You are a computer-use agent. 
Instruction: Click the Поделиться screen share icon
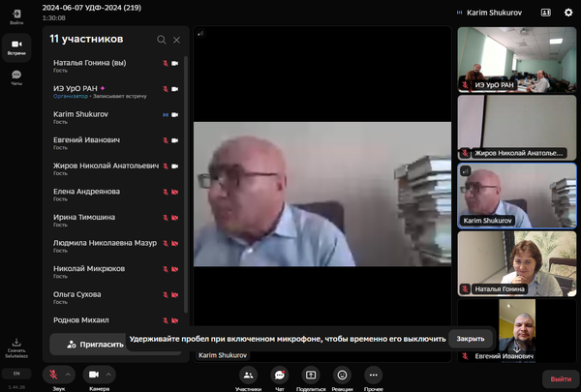[x=311, y=375]
